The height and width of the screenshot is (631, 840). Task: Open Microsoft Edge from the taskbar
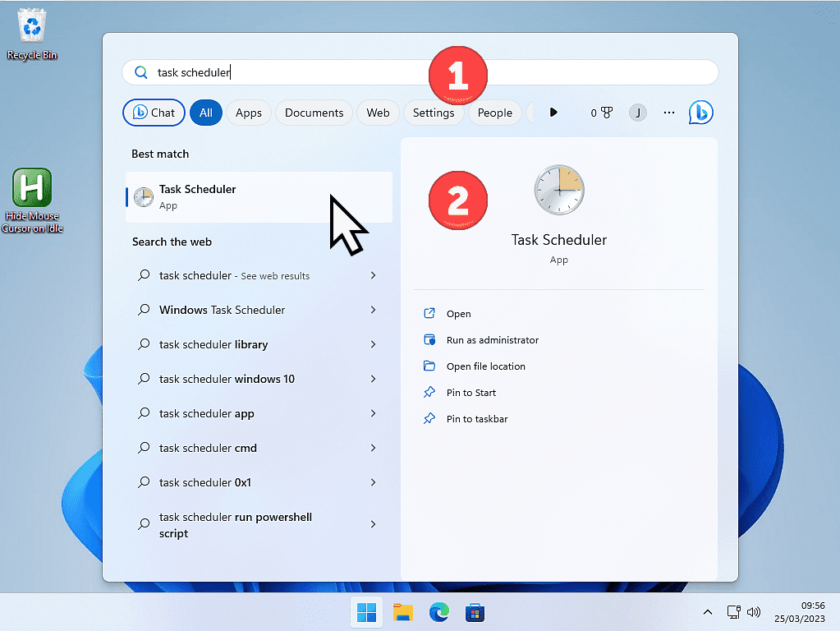[439, 612]
